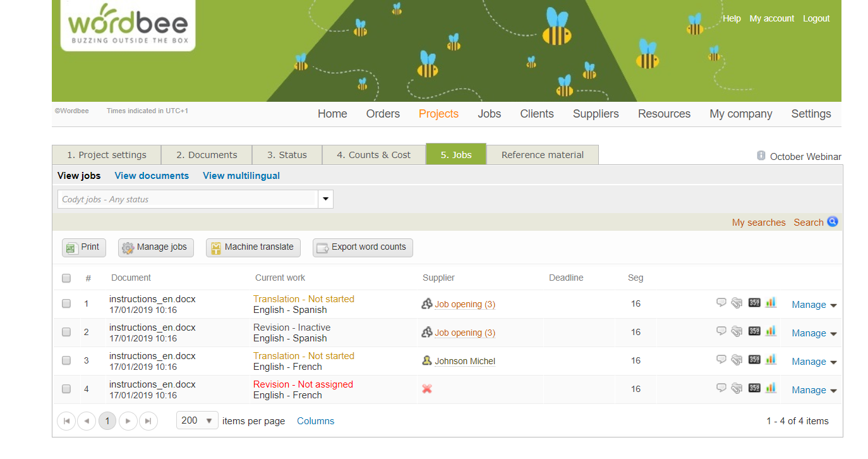
Task: Go to the last page using pager icon
Action: tap(148, 421)
